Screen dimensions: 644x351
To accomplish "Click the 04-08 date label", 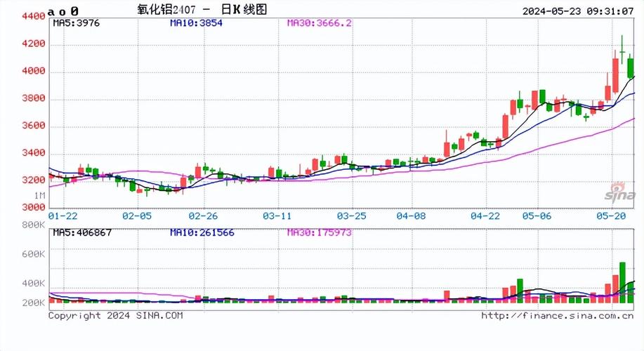I will coord(411,216).
